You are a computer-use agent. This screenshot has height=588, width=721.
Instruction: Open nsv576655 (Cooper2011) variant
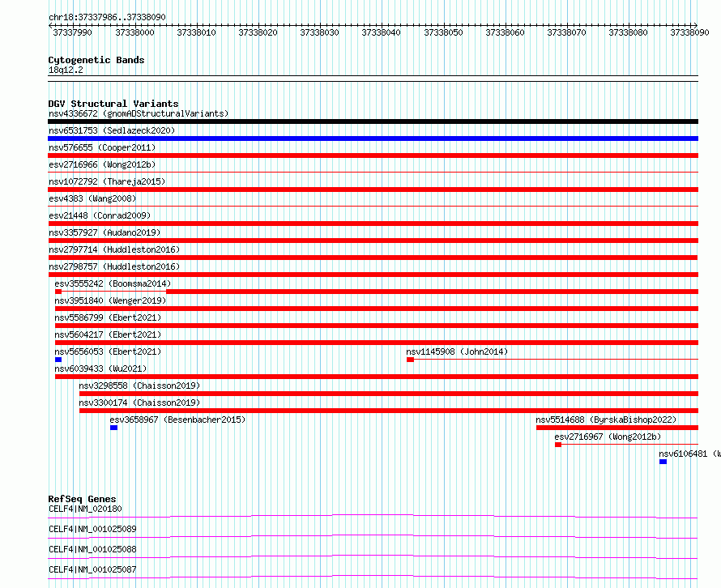click(102, 147)
